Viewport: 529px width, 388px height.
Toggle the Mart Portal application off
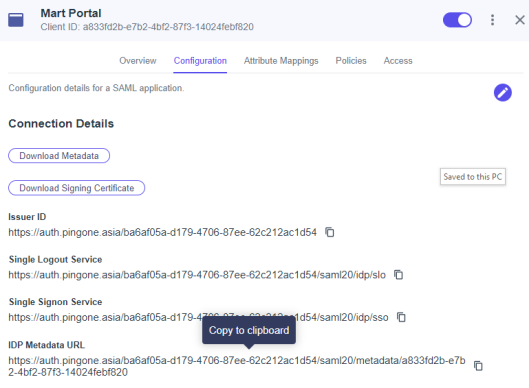point(457,20)
